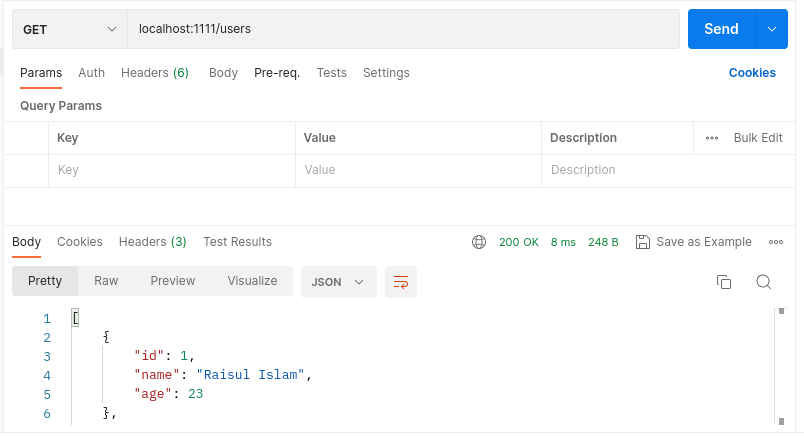Click the three-dot options icon beside Bulk Edit
This screenshot has height=436, width=804.
712,138
